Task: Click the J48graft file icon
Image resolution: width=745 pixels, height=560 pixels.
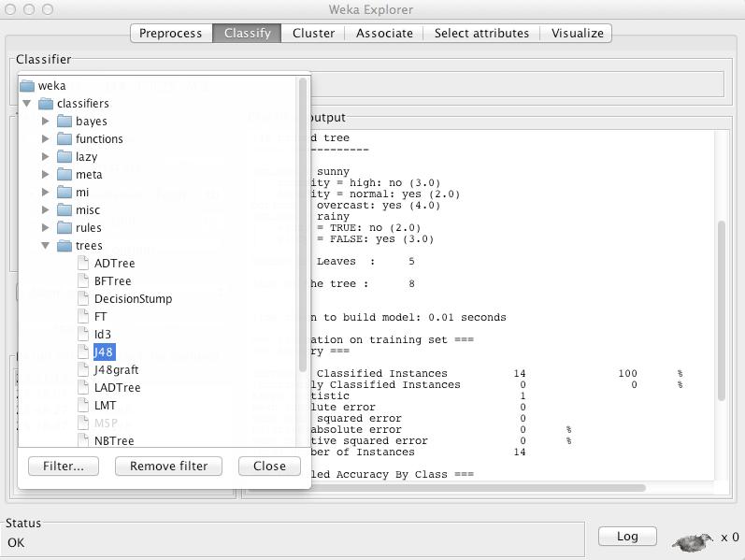Action: point(83,369)
